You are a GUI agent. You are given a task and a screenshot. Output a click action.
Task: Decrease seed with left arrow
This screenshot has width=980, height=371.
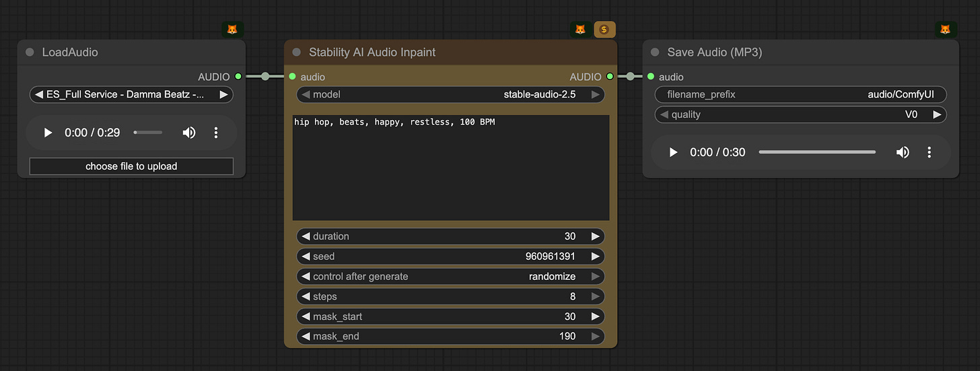(x=306, y=257)
